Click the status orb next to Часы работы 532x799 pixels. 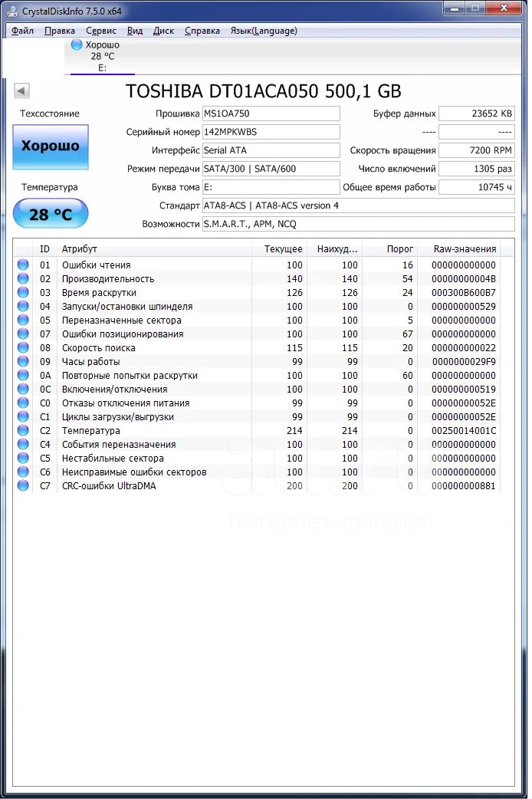tap(23, 362)
